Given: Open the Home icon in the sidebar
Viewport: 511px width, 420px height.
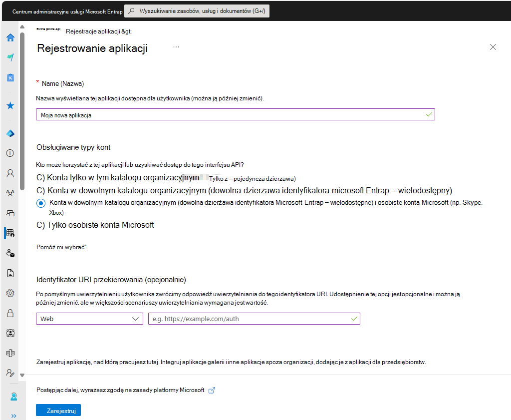Looking at the screenshot, I should click(10, 37).
